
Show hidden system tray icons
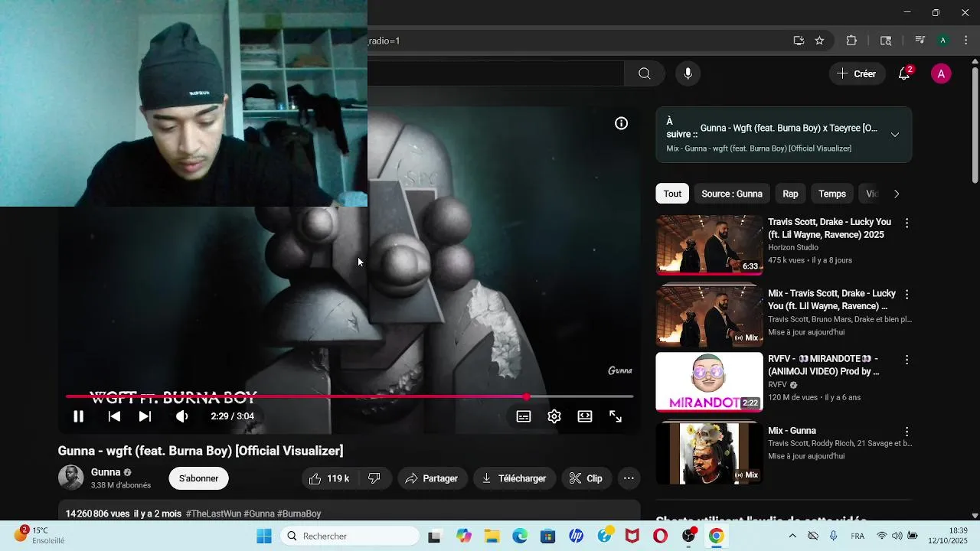(x=792, y=536)
